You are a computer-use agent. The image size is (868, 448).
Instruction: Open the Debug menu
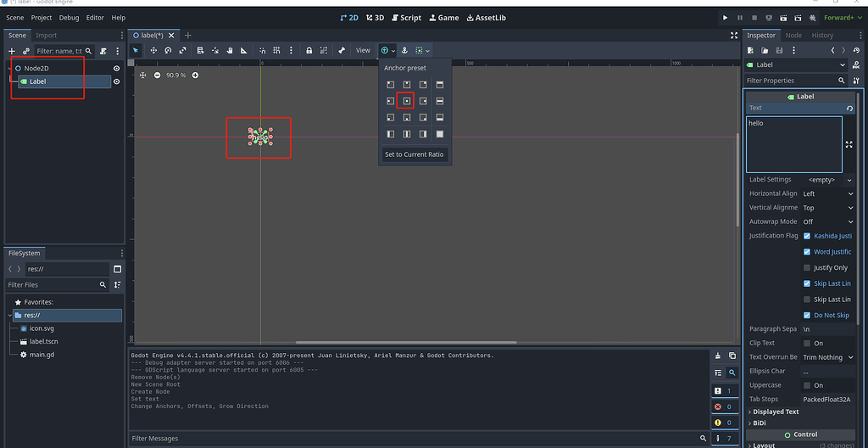click(70, 18)
